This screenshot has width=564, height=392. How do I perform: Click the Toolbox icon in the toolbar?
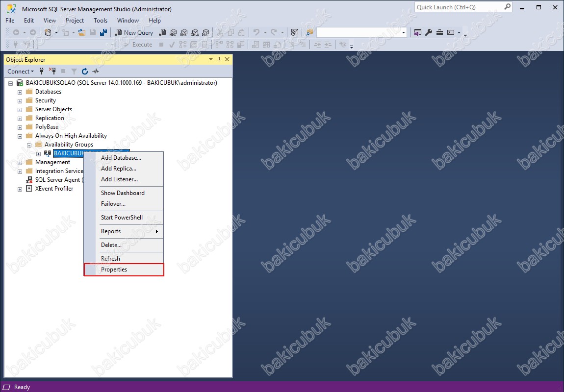tap(439, 32)
